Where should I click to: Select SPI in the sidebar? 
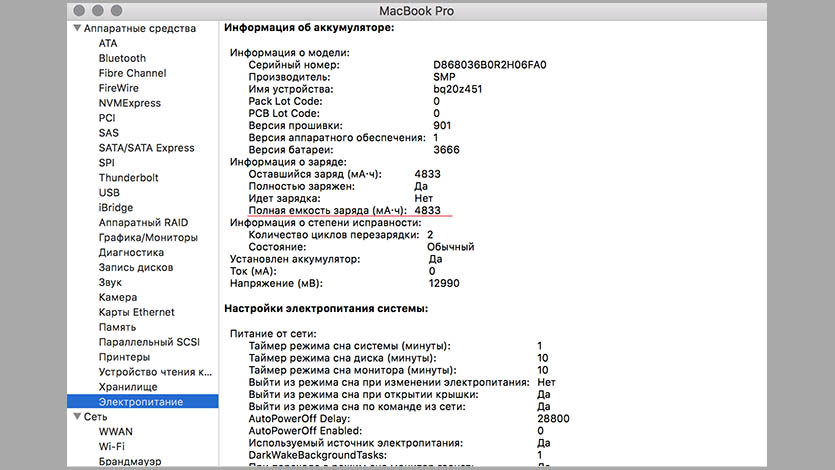coord(106,162)
